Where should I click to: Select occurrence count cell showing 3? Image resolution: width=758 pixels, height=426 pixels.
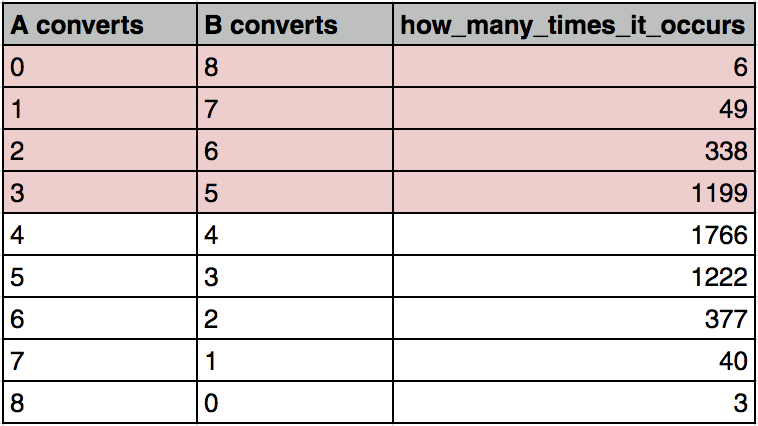pyautogui.click(x=574, y=402)
